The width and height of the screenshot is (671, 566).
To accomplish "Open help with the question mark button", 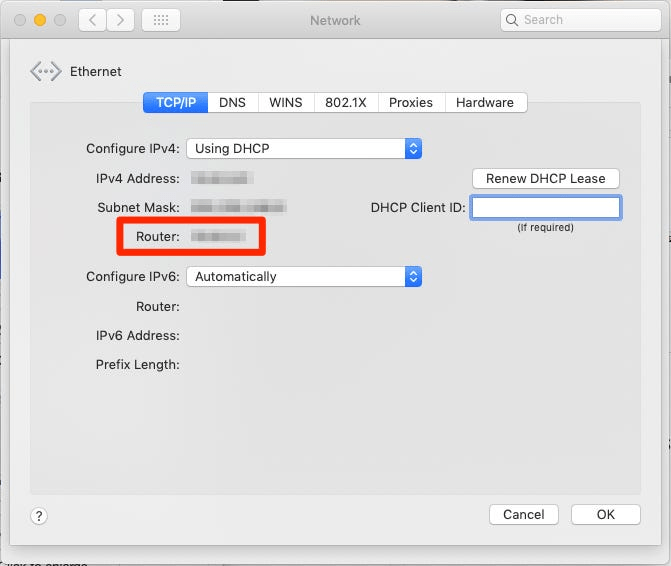I will [39, 516].
